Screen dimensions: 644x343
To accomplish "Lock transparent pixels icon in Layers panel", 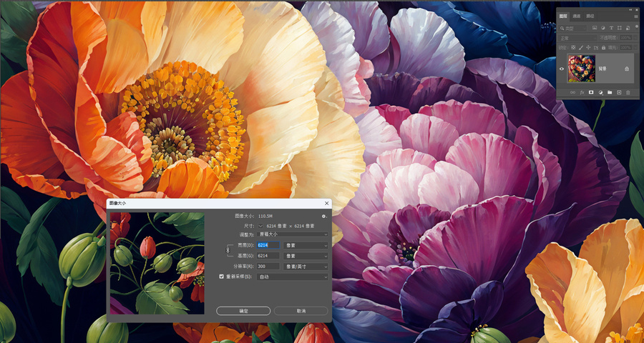I will 573,48.
